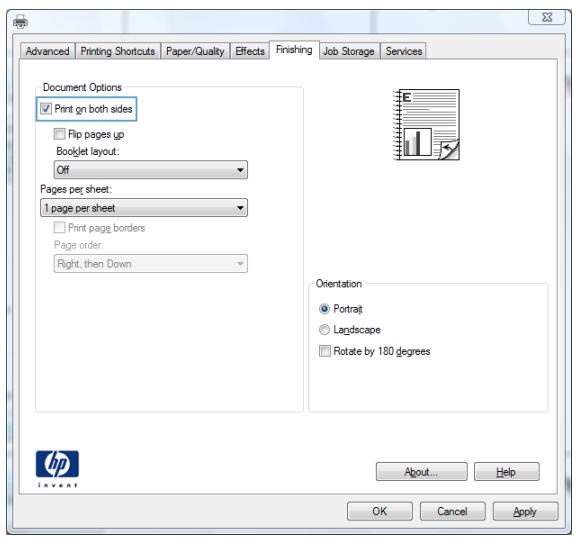
Task: Click the Page order label
Action: tap(79, 245)
